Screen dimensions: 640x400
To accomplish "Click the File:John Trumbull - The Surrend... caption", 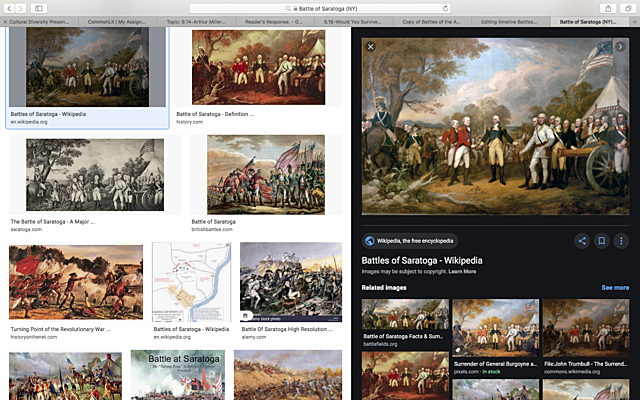I will (x=586, y=364).
